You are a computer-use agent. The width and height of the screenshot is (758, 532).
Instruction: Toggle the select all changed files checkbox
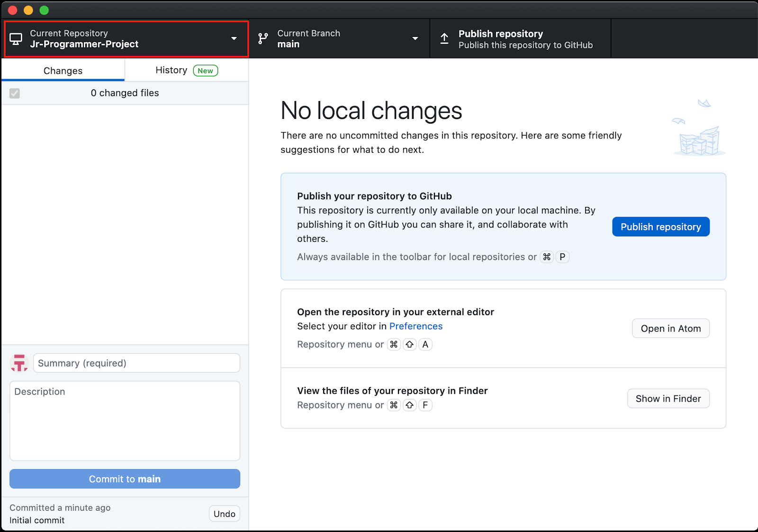click(x=15, y=93)
